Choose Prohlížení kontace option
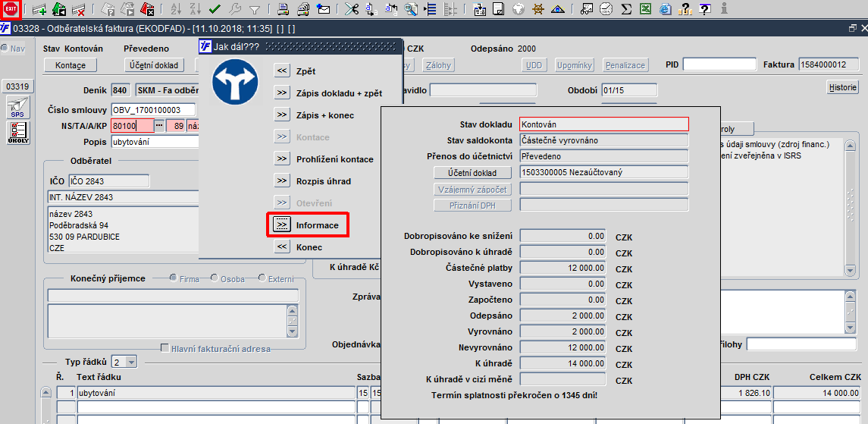The image size is (868, 424). pos(282,159)
